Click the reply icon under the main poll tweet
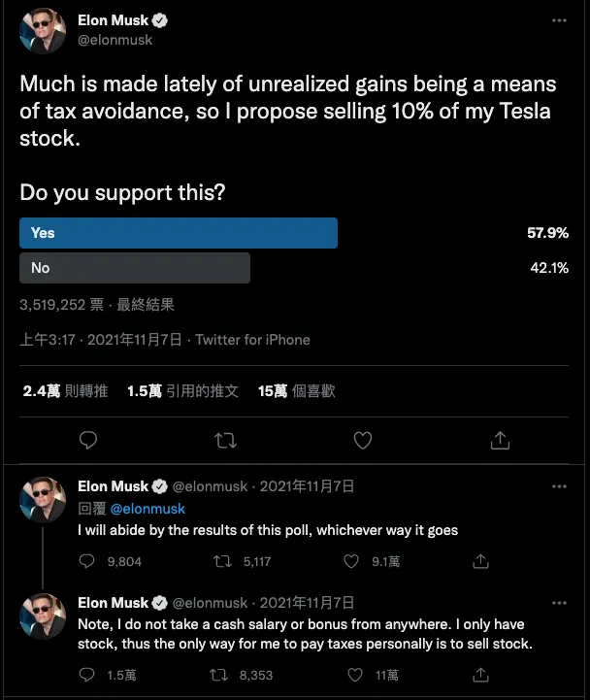 click(x=88, y=441)
